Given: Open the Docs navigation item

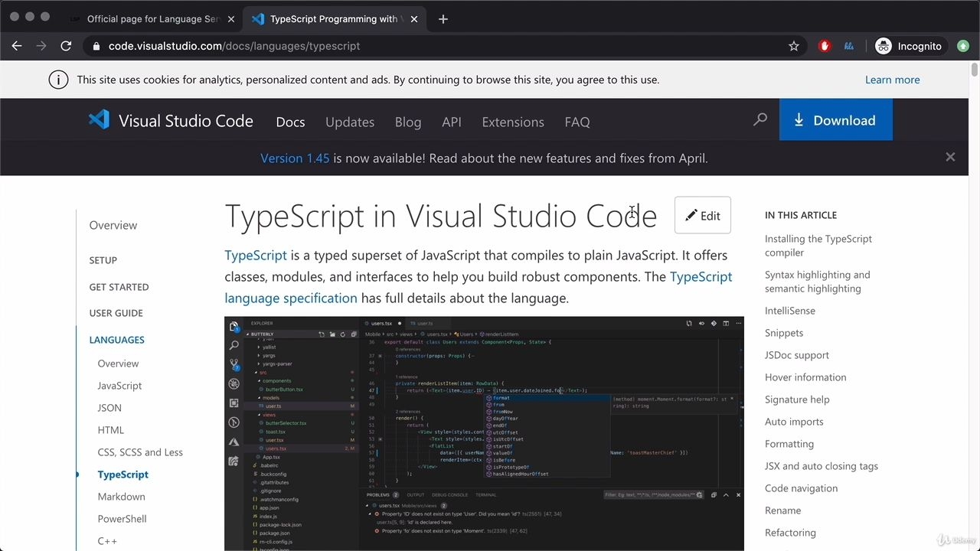Looking at the screenshot, I should pyautogui.click(x=290, y=122).
